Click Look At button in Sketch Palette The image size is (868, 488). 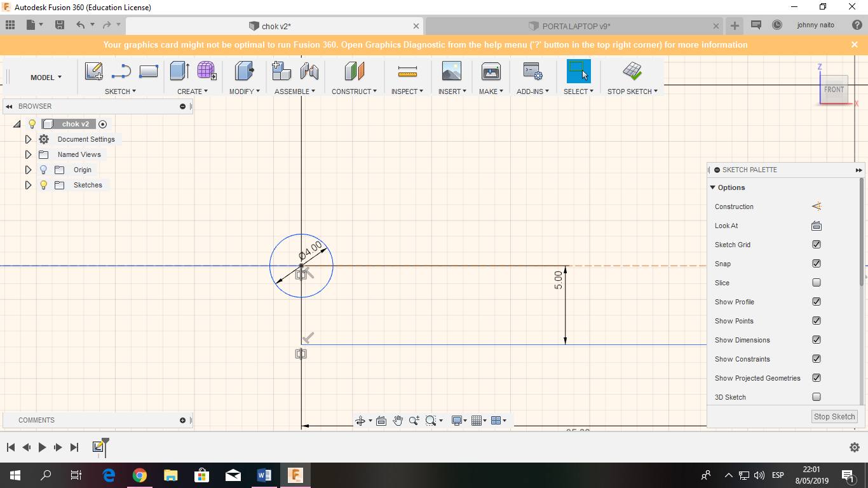tap(817, 226)
